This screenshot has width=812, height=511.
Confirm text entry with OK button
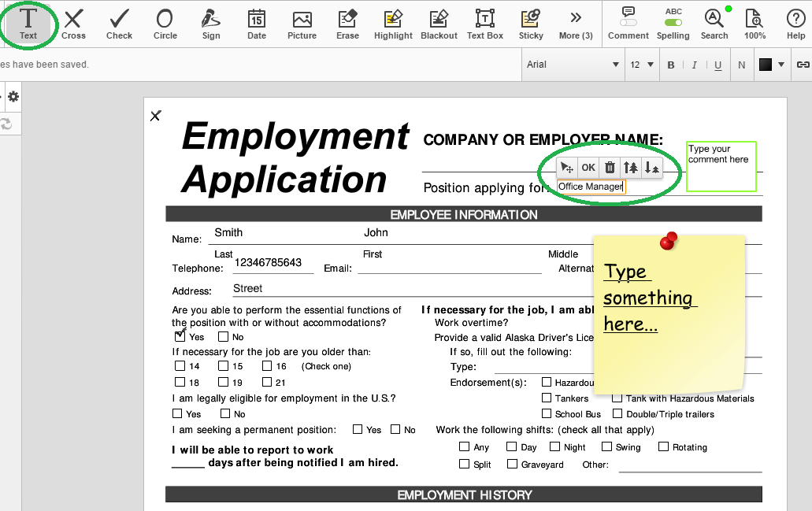[x=588, y=167]
